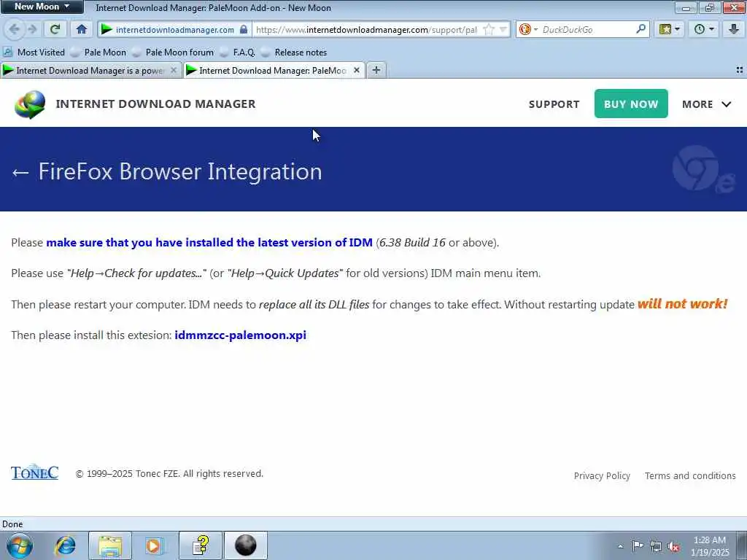Open 'make sure that you have installed' link
The image size is (747, 560).
(x=209, y=242)
